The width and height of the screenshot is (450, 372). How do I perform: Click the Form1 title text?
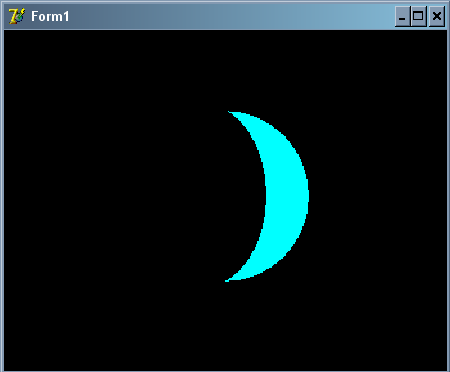pos(50,16)
